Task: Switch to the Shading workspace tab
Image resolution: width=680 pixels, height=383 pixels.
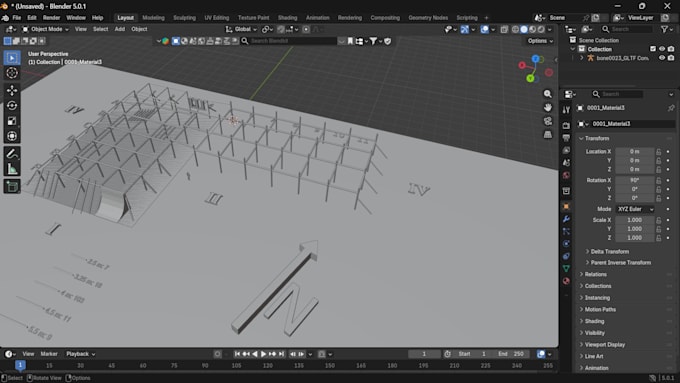Action: [288, 18]
